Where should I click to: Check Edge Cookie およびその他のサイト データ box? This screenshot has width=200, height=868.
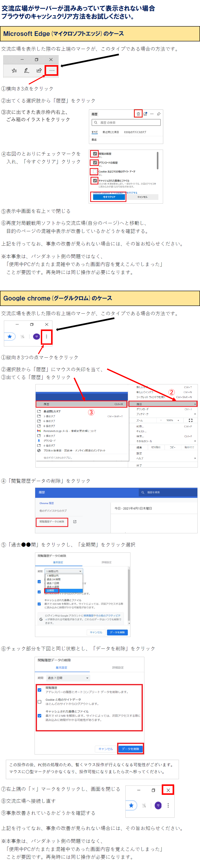tap(95, 172)
